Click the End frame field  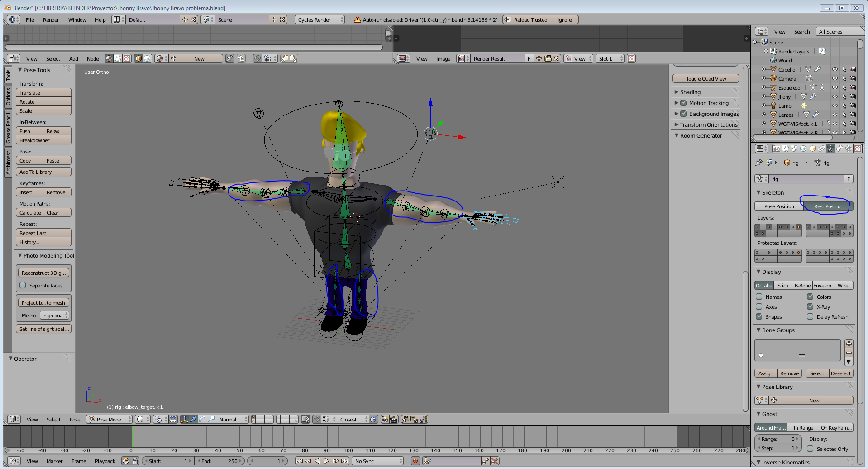tap(220, 461)
